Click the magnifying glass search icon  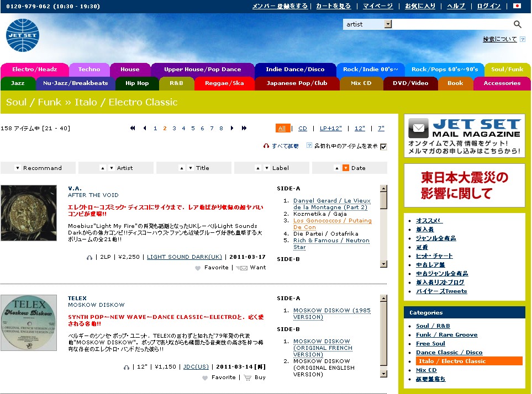point(517,24)
